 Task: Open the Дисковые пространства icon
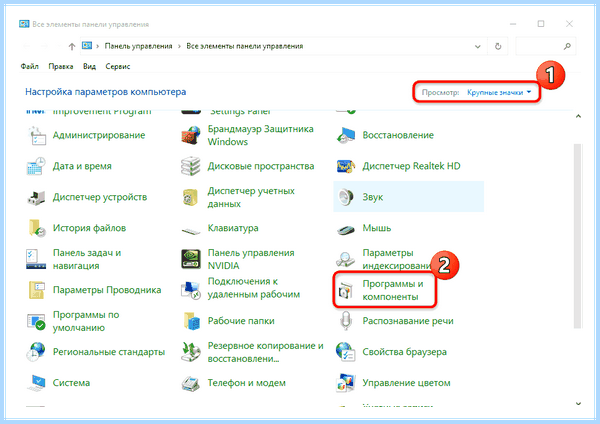(x=191, y=166)
